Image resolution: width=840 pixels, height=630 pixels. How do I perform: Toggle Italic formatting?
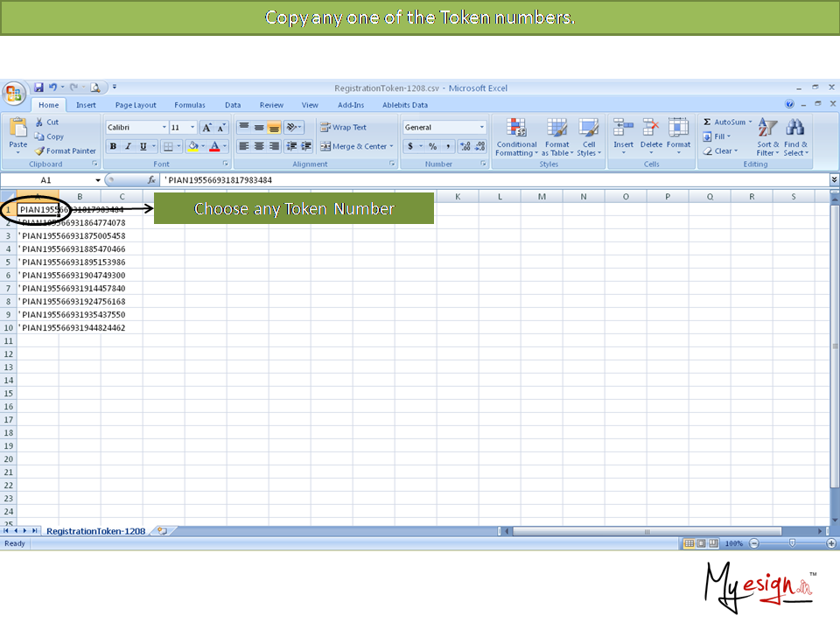[128, 147]
